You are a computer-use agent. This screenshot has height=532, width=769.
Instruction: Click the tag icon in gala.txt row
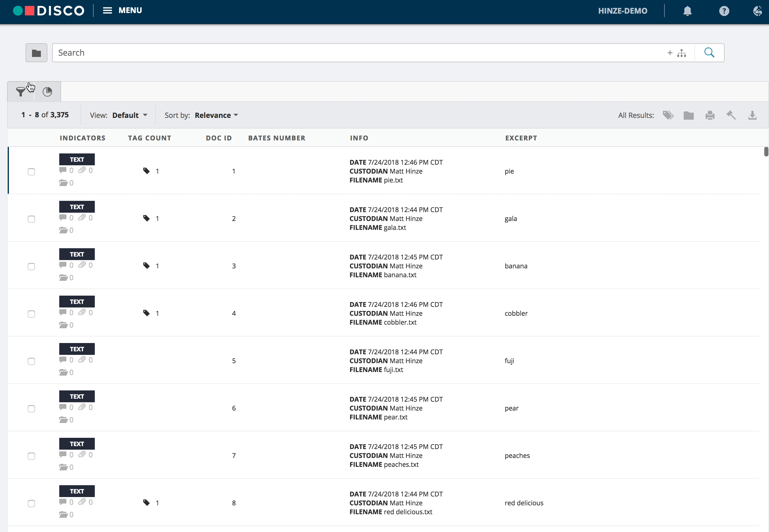(x=146, y=218)
